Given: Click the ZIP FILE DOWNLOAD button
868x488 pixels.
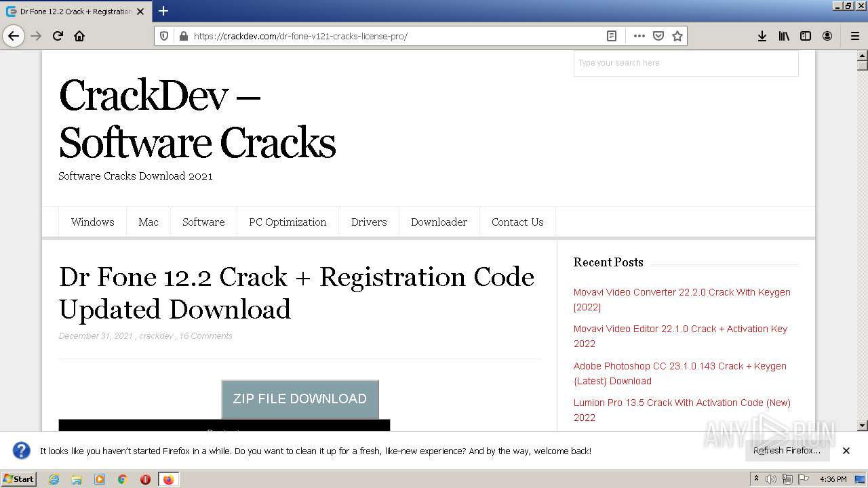Looking at the screenshot, I should (x=300, y=399).
